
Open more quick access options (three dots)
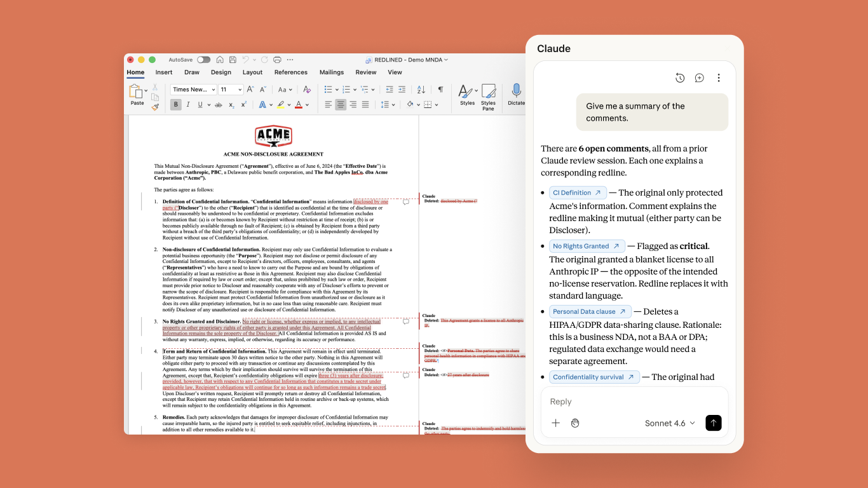pyautogui.click(x=290, y=60)
